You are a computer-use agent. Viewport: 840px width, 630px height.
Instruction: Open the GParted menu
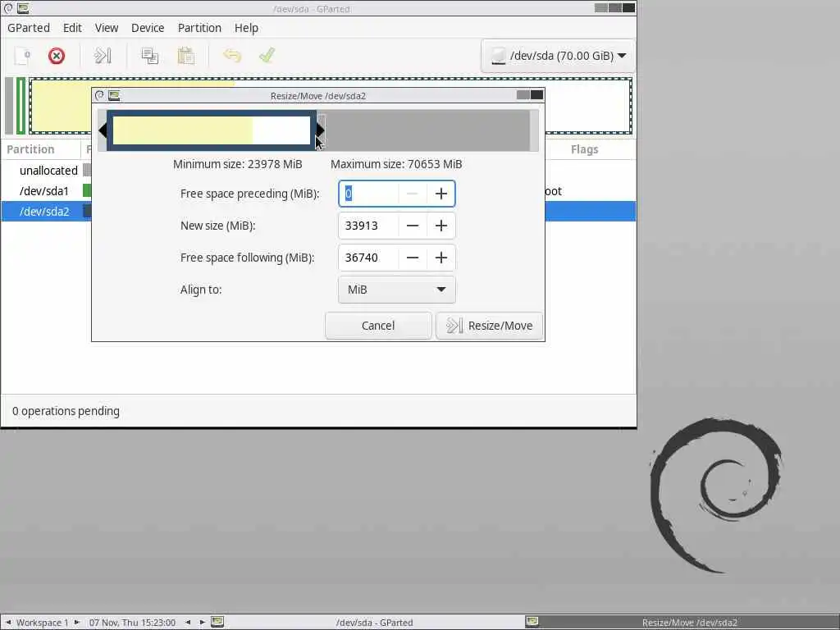tap(29, 28)
